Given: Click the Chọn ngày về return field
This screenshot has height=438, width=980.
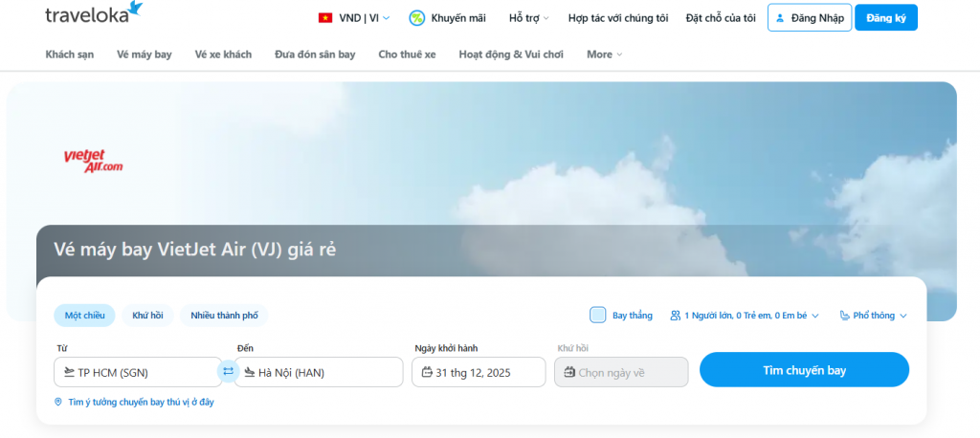Looking at the screenshot, I should click(621, 372).
